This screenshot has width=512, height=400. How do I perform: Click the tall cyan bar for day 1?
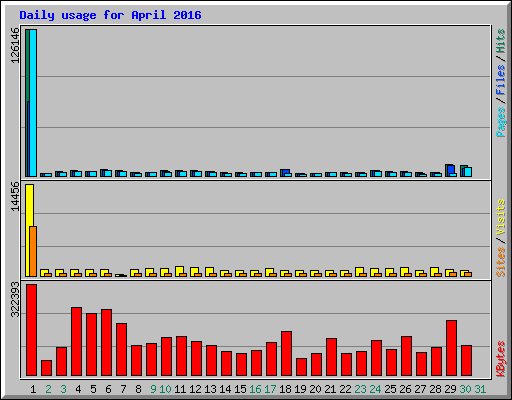click(33, 103)
